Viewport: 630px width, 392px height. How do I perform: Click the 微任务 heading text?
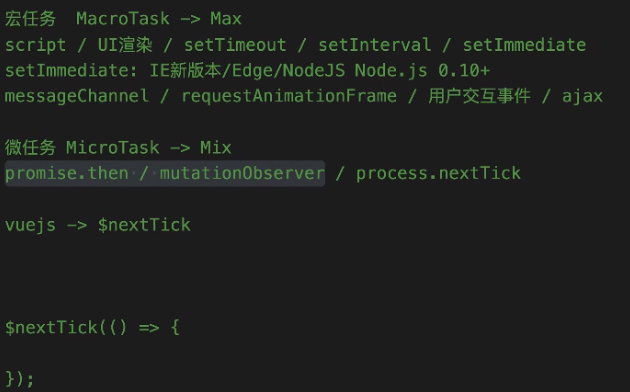pyautogui.click(x=30, y=147)
